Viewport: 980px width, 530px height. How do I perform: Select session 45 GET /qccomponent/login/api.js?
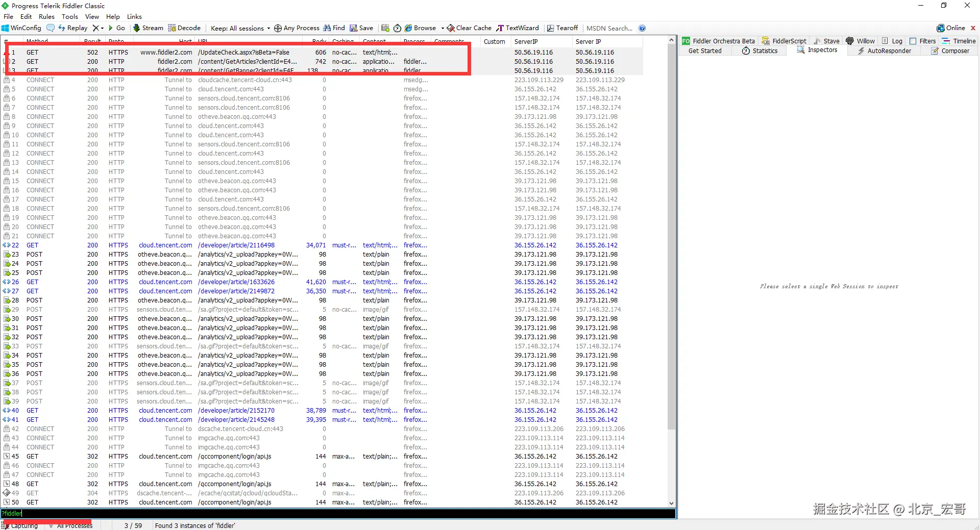pos(322,457)
